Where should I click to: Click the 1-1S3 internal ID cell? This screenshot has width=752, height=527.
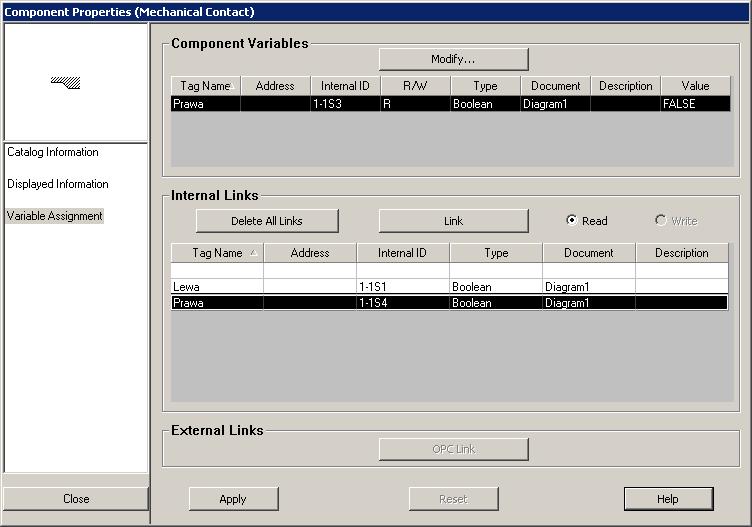[x=345, y=104]
